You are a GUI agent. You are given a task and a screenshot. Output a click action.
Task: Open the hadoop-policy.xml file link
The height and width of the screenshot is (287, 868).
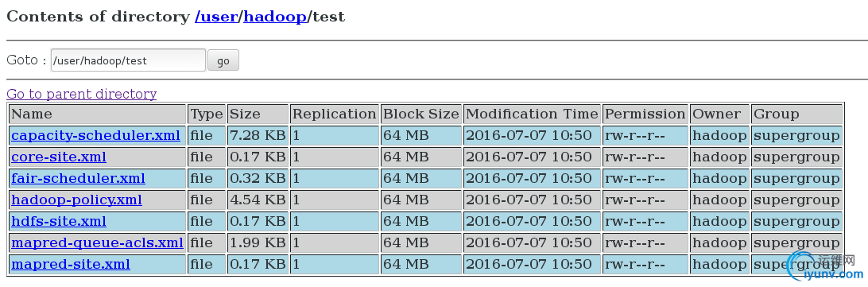point(76,200)
